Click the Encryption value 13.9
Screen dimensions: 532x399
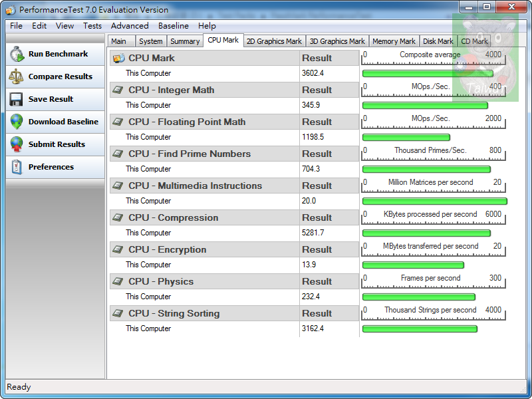[309, 265]
